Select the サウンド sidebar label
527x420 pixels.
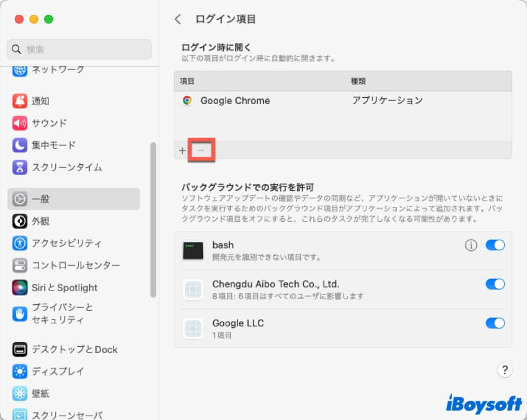point(49,123)
